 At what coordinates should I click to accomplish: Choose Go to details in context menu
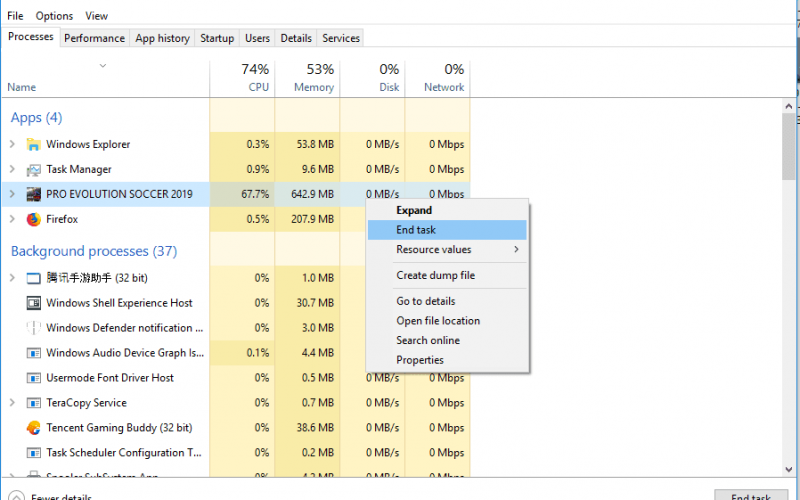pos(447,302)
